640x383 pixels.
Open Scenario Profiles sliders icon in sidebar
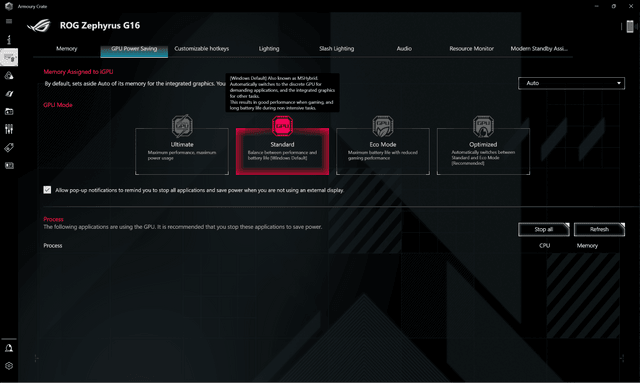9,129
